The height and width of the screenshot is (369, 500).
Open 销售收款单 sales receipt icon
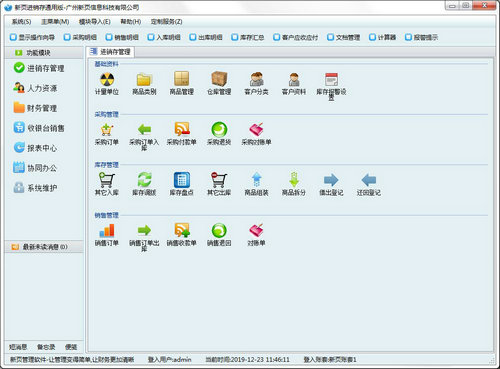[x=182, y=235]
